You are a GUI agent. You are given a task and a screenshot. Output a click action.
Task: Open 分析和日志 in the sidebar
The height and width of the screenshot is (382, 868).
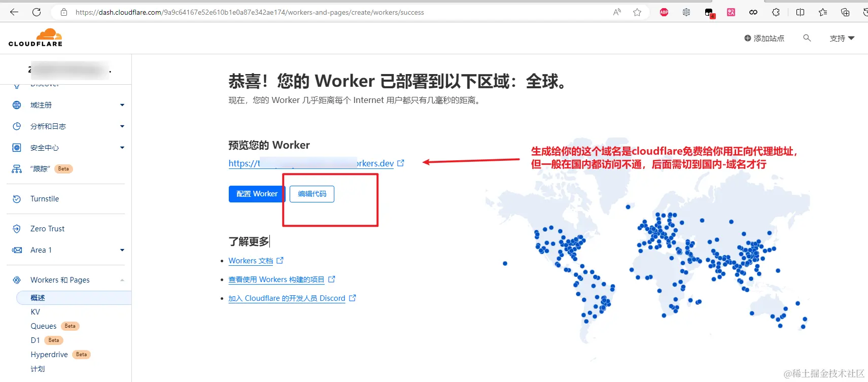[x=48, y=126]
